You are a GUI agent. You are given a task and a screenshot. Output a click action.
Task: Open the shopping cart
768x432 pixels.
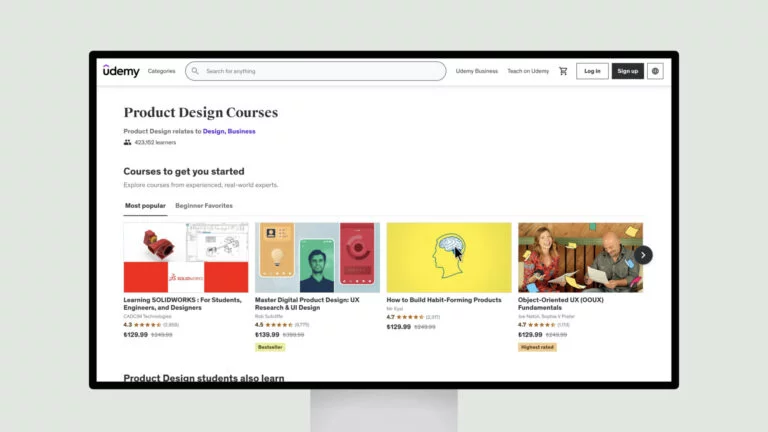click(x=563, y=71)
